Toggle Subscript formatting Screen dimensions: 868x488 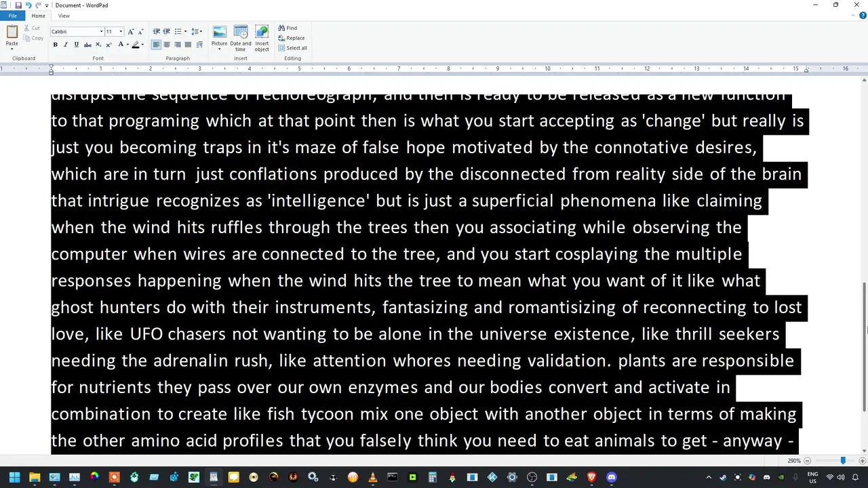pyautogui.click(x=98, y=45)
